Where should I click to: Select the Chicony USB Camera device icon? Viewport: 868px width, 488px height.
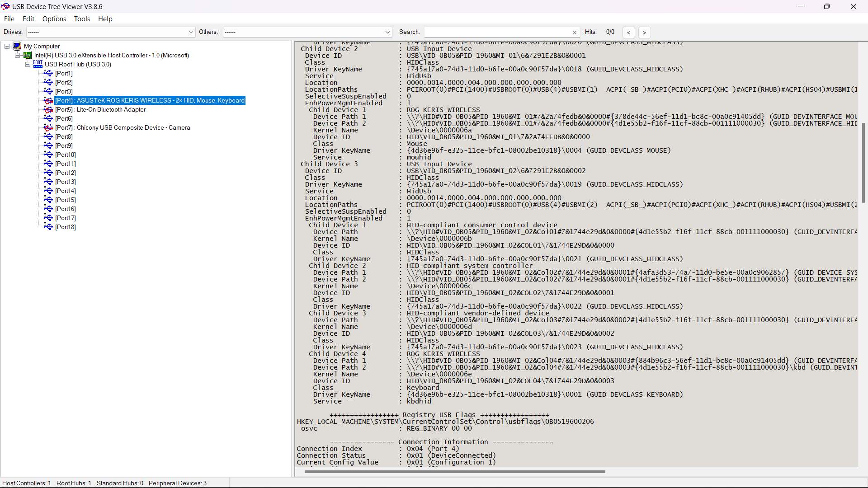(48, 127)
